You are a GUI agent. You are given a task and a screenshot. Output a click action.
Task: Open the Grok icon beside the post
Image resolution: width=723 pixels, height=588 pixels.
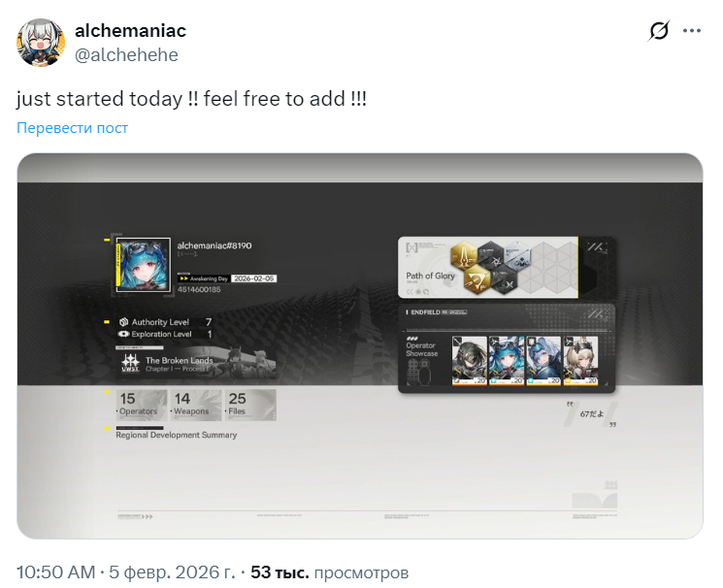(x=658, y=31)
